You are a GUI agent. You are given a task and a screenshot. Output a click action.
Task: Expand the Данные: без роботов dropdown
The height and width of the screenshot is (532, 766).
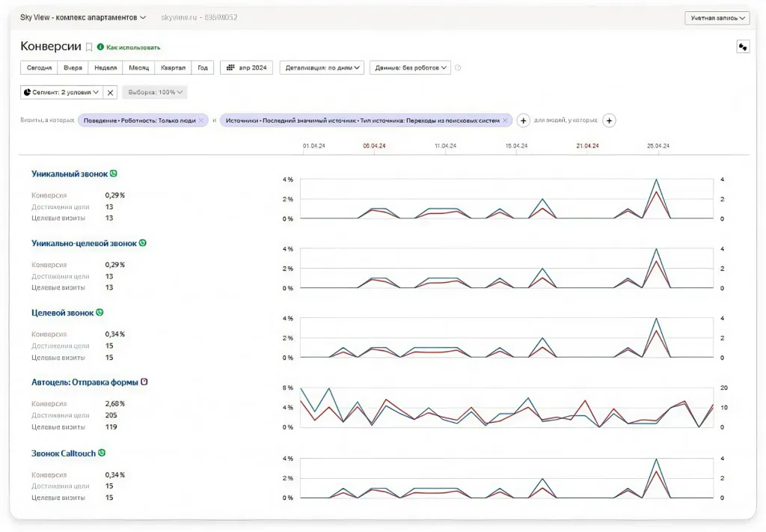411,68
